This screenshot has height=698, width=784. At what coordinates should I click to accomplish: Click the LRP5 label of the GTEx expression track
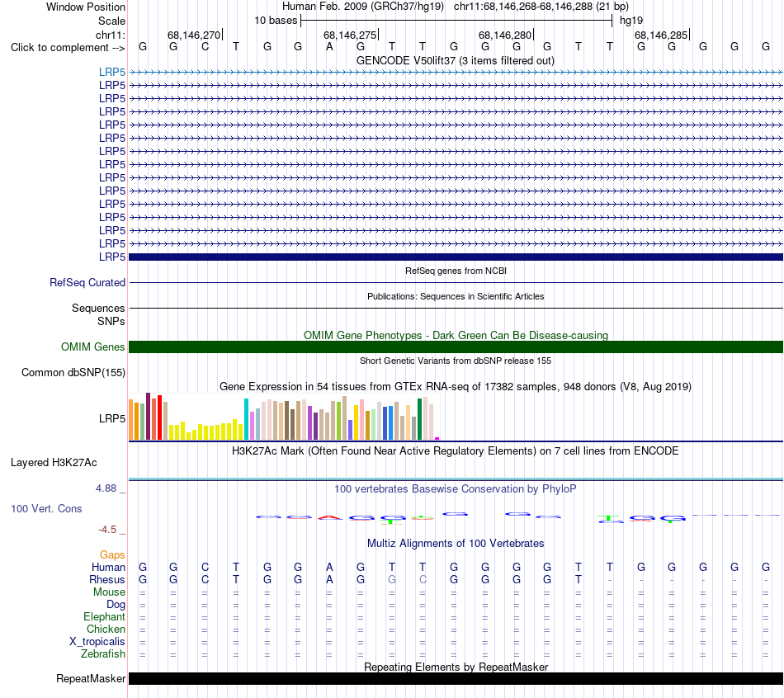click(112, 418)
